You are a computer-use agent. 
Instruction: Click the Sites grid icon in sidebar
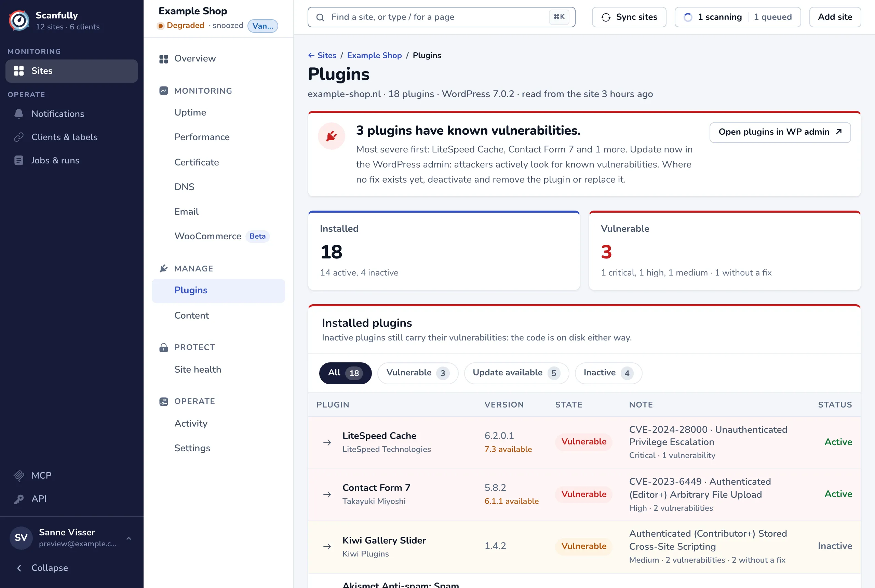[19, 71]
